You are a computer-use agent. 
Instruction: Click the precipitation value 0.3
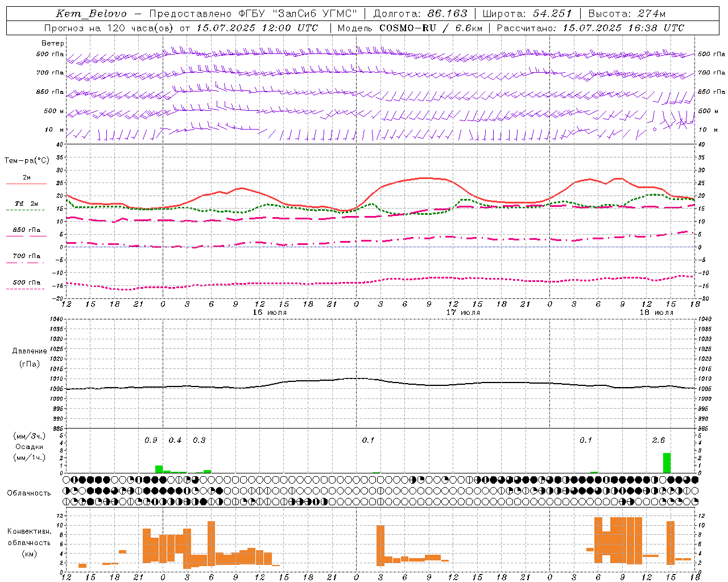(x=199, y=440)
